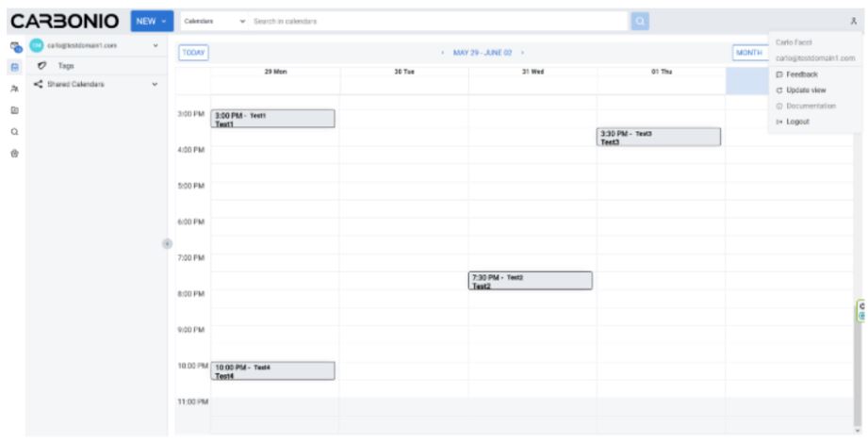Open the Calendars search scope dropdown
The width and height of the screenshot is (868, 443).
click(x=215, y=21)
